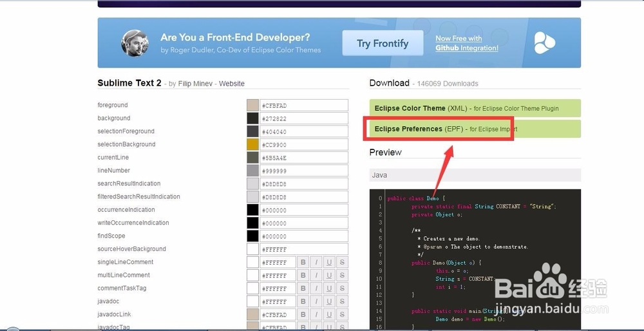The height and width of the screenshot is (331, 644).
Task: Open currentLine color swatch
Action: [x=252, y=158]
